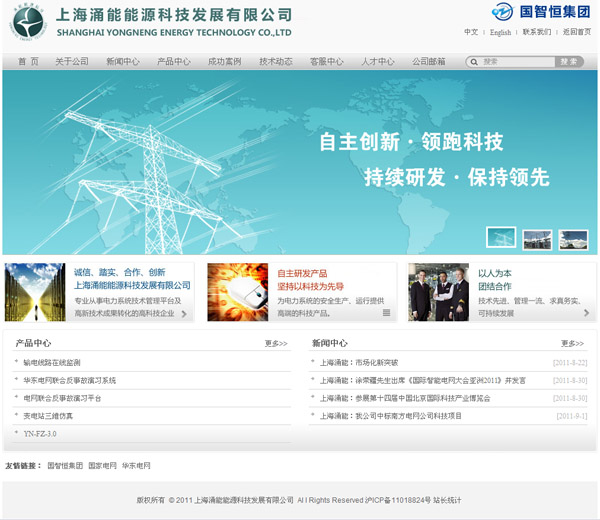The width and height of the screenshot is (600, 520).
Task: Click the glowing mouse product image
Action: [238, 292]
